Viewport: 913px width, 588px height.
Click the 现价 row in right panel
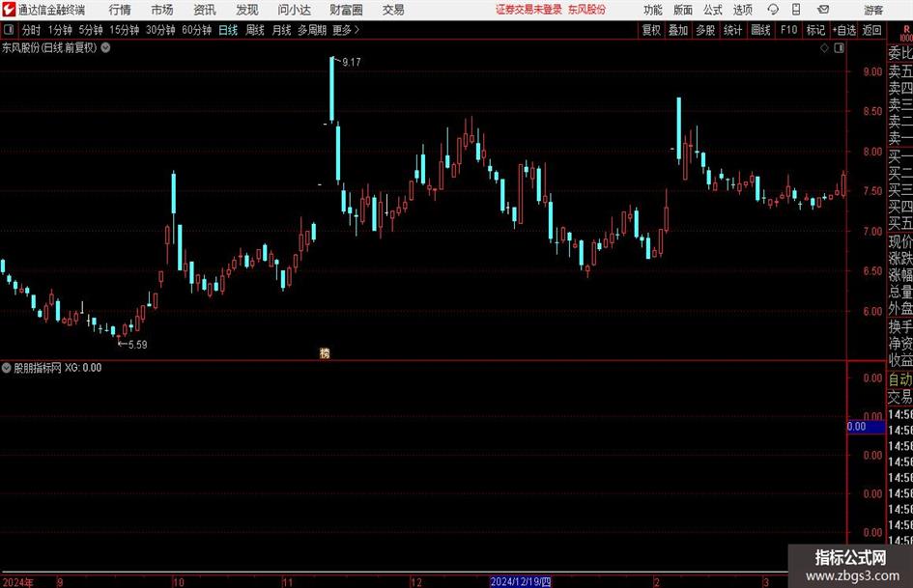[900, 241]
